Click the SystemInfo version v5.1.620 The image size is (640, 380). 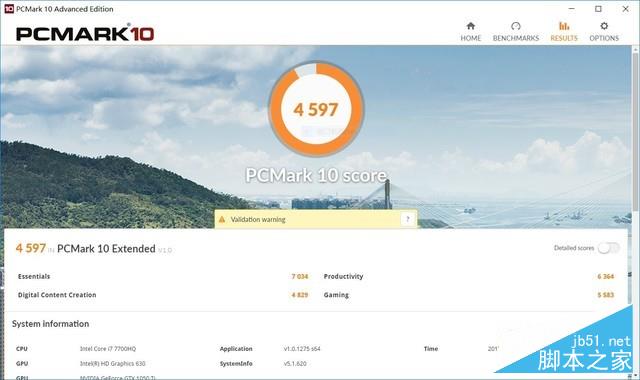pos(295,363)
